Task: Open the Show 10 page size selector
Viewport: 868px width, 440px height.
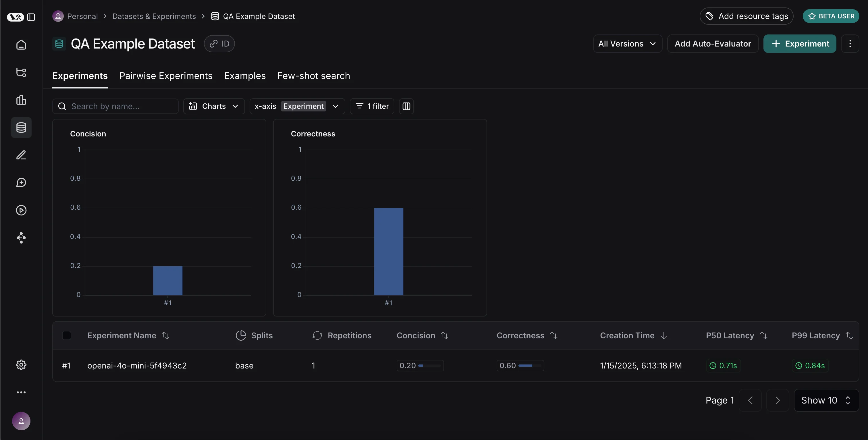Action: (x=826, y=400)
